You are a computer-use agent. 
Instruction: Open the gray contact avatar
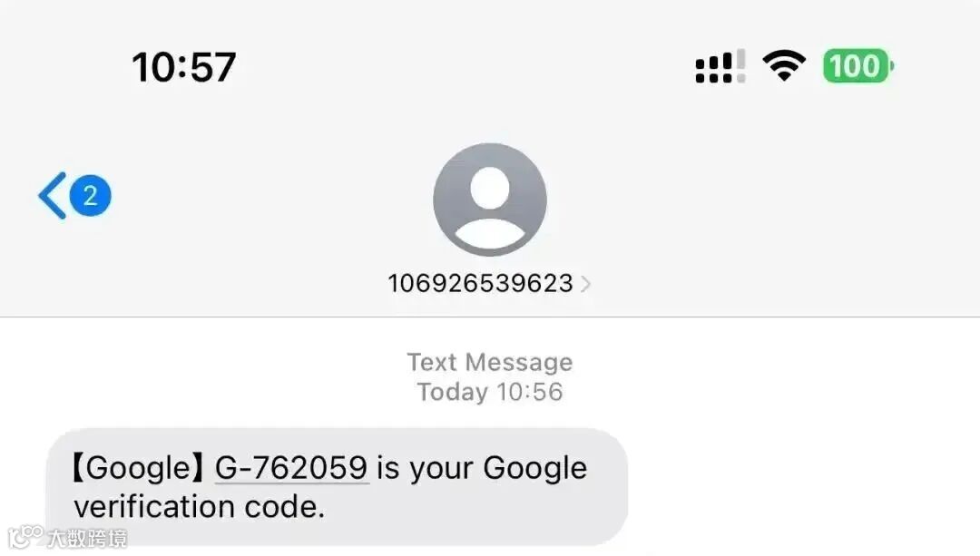click(x=490, y=200)
